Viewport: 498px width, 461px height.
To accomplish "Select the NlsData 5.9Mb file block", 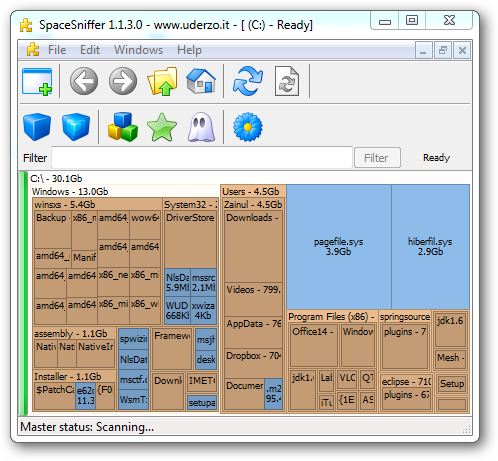I will tap(178, 282).
